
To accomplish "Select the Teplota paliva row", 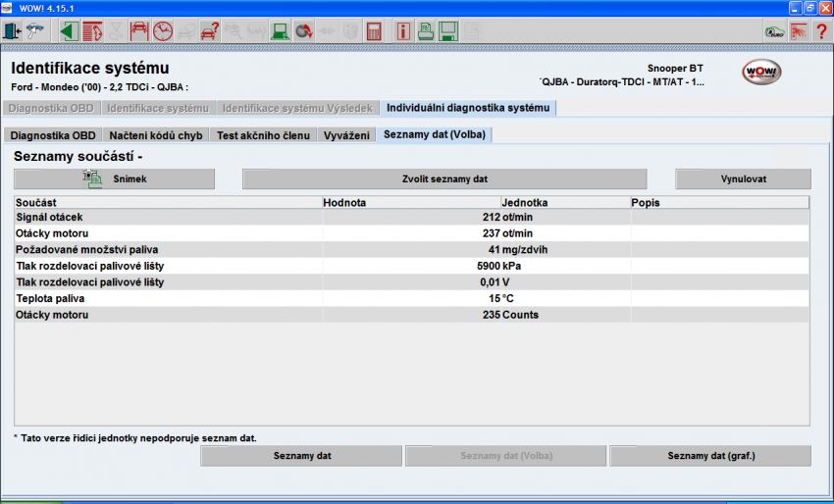I will click(412, 298).
